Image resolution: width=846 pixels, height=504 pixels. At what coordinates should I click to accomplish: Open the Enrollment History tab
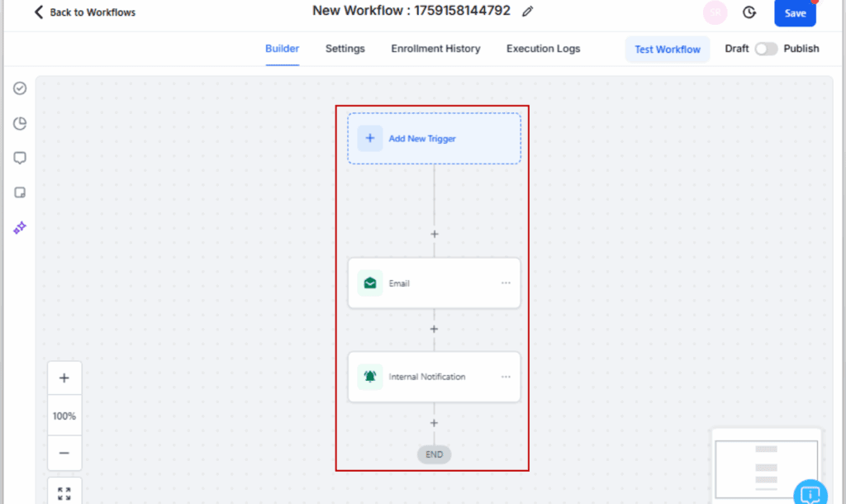[435, 49]
